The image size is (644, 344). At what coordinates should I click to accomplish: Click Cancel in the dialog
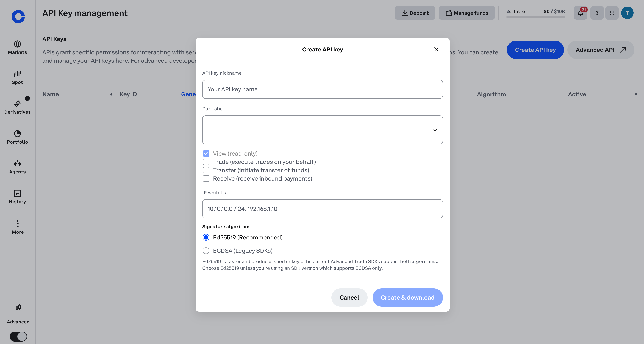pos(349,298)
